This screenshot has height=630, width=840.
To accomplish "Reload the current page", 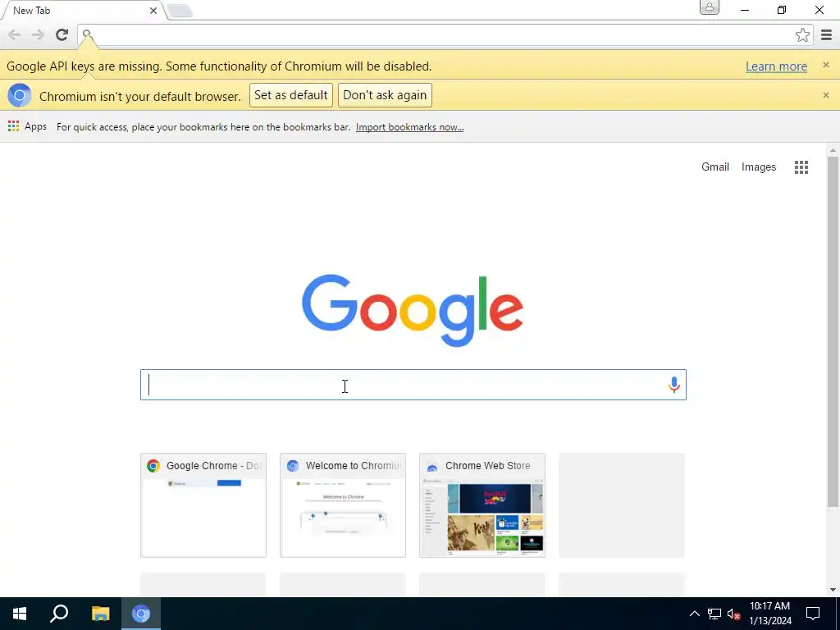I will click(62, 34).
